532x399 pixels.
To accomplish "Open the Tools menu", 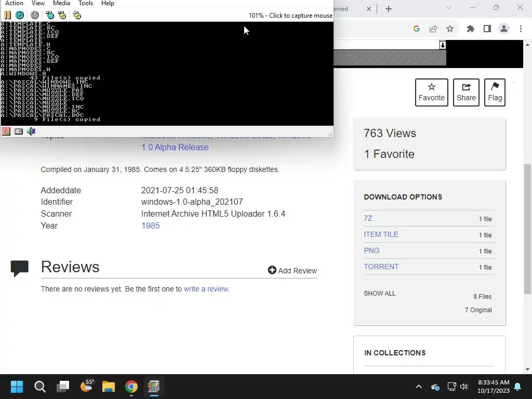I will coord(86,3).
